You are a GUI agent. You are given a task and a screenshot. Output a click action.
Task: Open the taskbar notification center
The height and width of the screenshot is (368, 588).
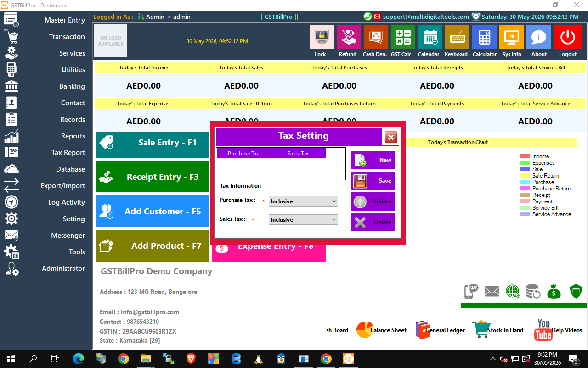click(x=573, y=359)
